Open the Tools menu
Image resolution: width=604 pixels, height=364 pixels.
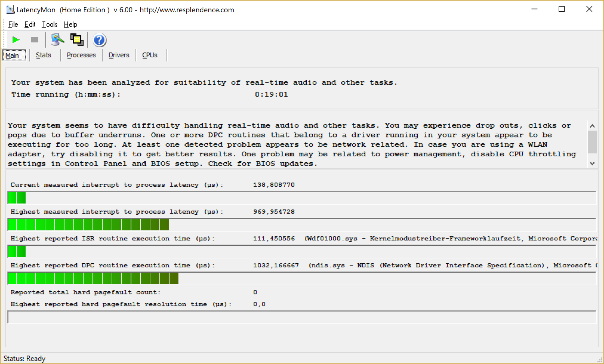click(x=49, y=24)
